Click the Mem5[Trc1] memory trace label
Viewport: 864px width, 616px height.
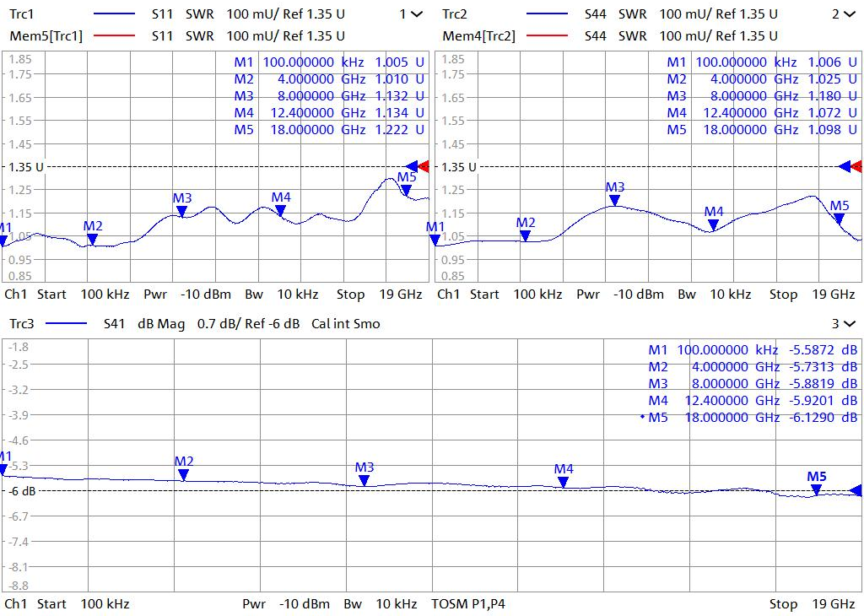click(x=46, y=35)
